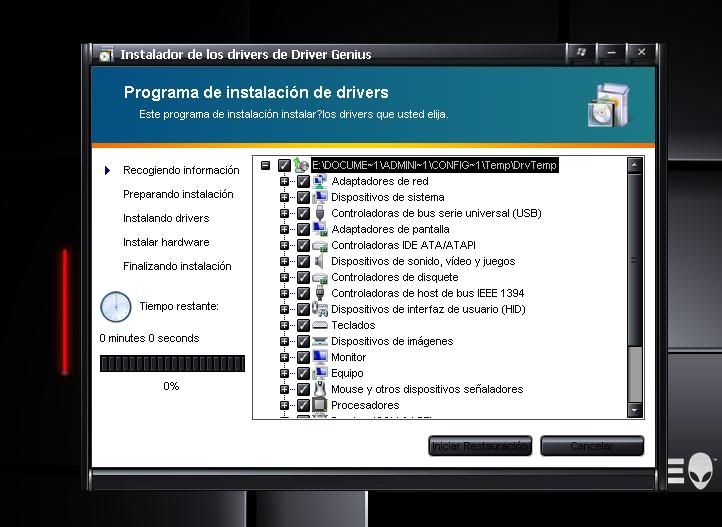Toggle the Equipo checkbox

[303, 373]
